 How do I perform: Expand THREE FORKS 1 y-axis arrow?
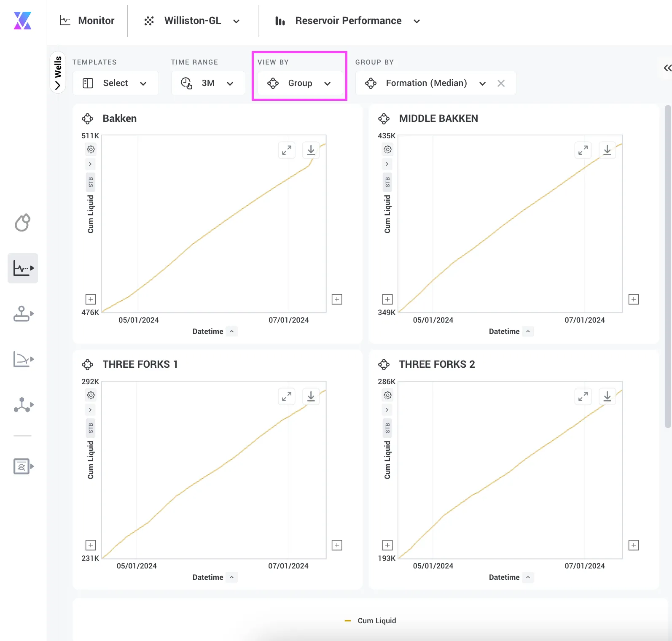pos(90,410)
